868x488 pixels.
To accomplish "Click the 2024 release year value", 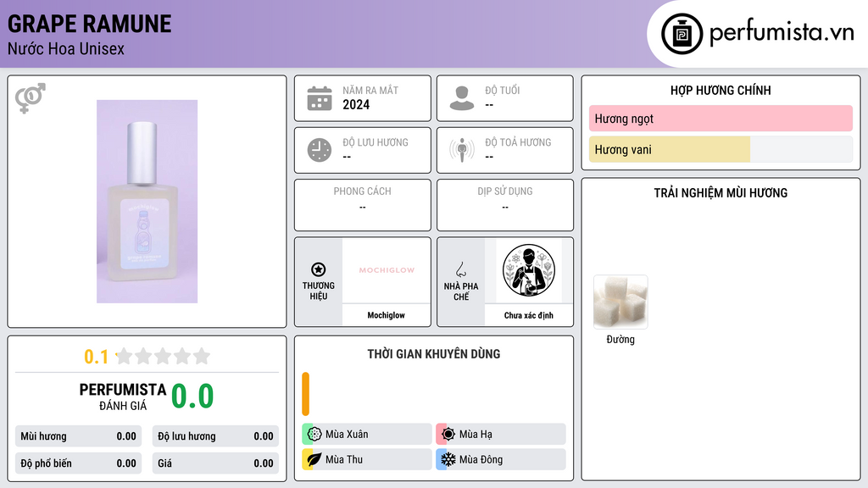I will click(356, 104).
